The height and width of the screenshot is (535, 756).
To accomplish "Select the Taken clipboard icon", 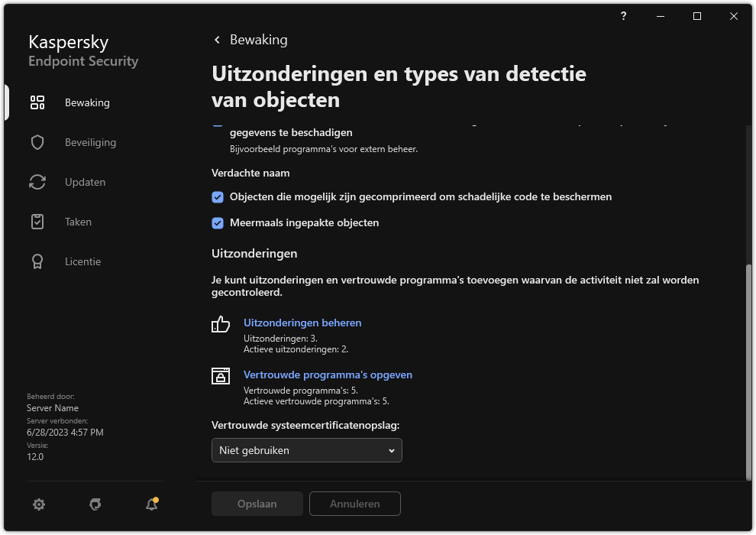I will [37, 221].
